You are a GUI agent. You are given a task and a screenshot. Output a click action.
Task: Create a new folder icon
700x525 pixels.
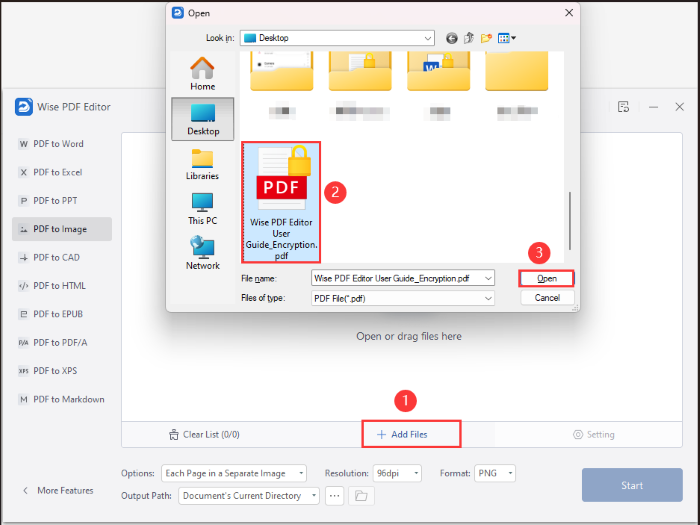point(486,38)
